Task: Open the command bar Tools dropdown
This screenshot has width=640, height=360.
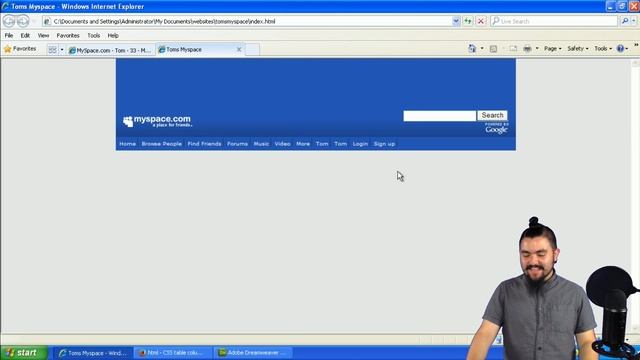Action: [603, 49]
